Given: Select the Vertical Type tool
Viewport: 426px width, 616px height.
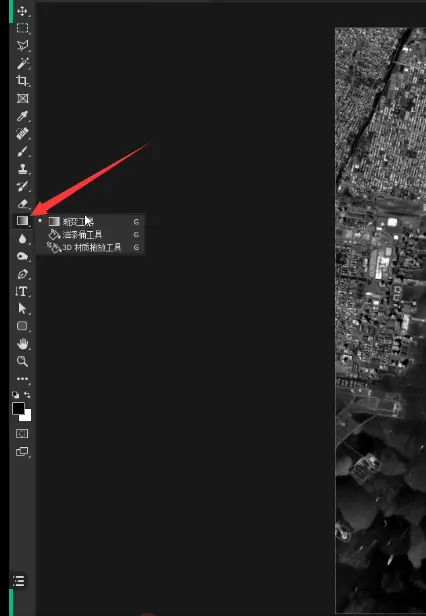Looking at the screenshot, I should pyautogui.click(x=22, y=292).
